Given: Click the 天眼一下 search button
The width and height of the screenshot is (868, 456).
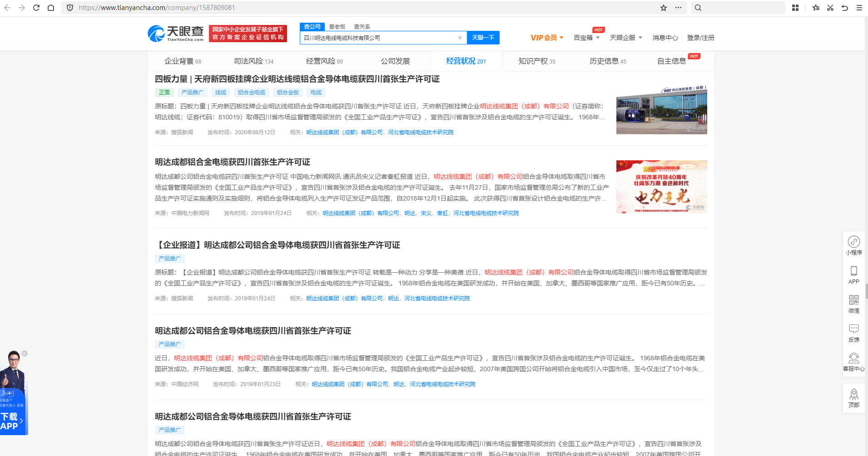Looking at the screenshot, I should tap(483, 38).
